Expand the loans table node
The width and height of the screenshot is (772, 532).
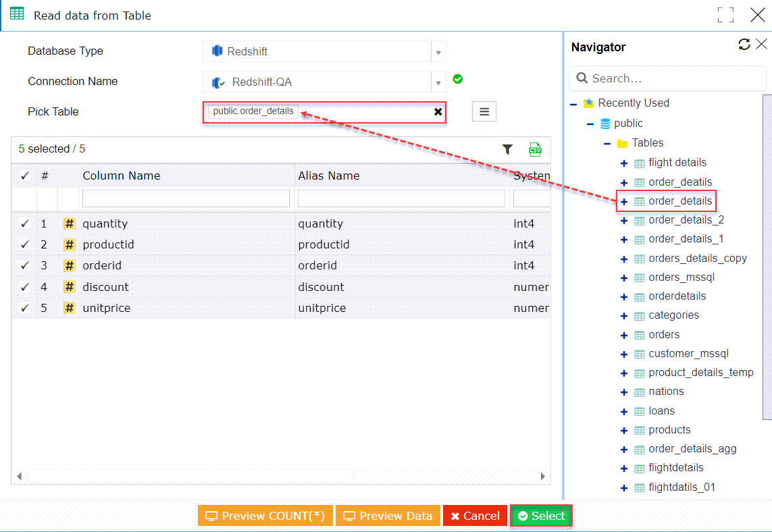pos(624,411)
